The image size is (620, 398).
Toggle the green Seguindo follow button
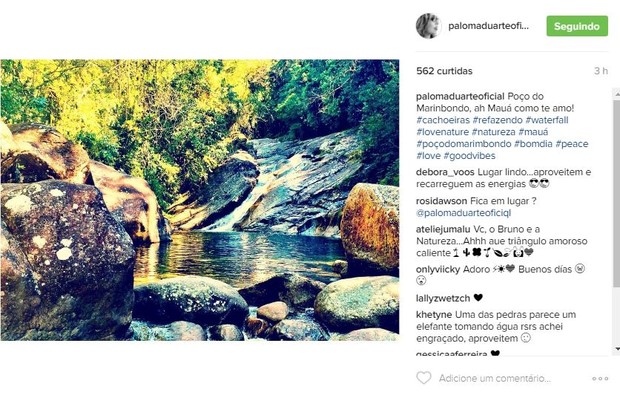tap(577, 26)
